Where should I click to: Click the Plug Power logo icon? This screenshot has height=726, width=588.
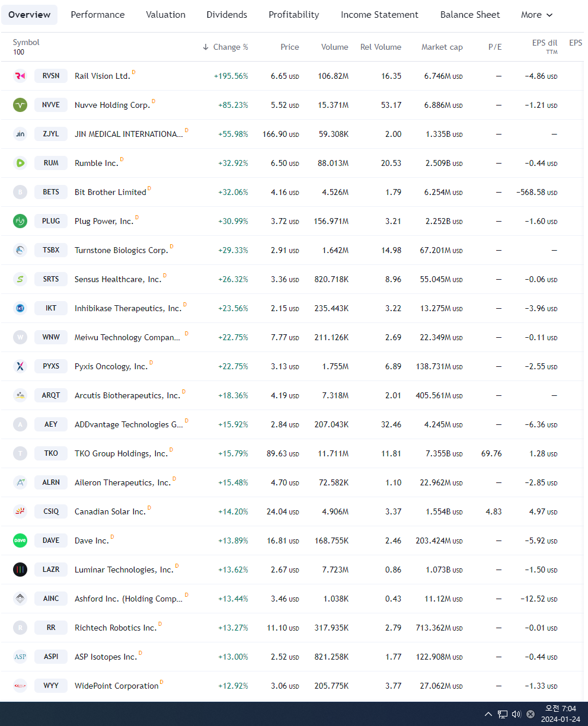pos(20,221)
